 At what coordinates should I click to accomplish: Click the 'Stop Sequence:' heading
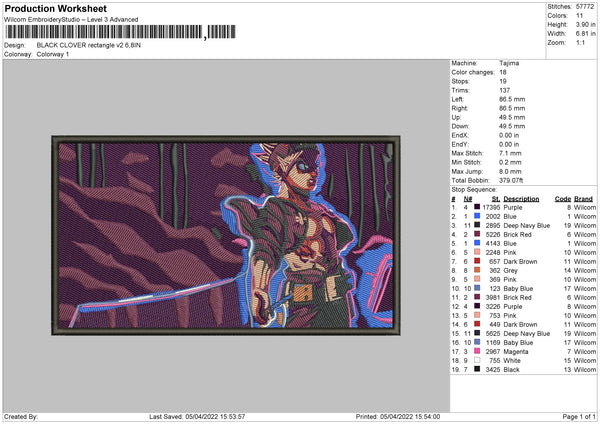click(x=474, y=190)
